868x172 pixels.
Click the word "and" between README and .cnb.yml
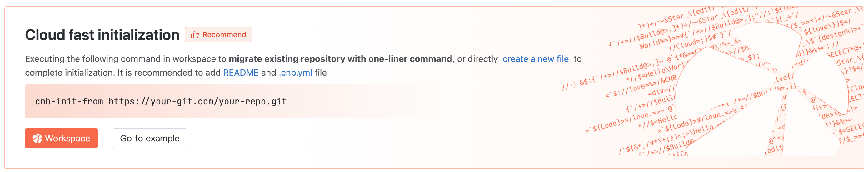point(268,73)
